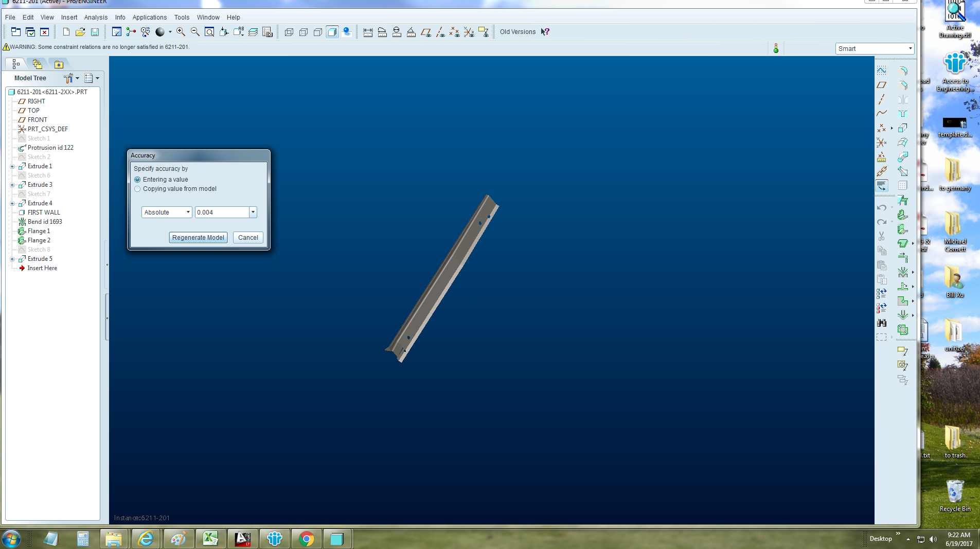Viewport: 980px width, 549px height.
Task: Click the New file icon
Action: point(66,32)
